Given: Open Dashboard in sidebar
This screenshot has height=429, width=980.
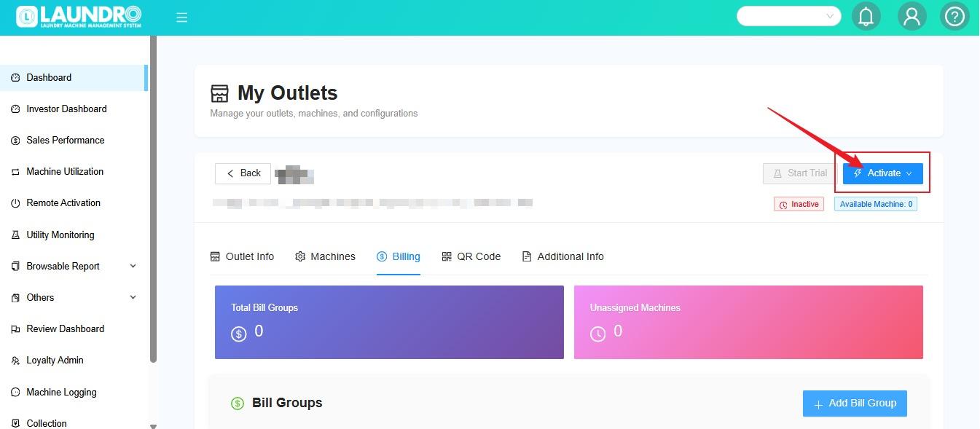Looking at the screenshot, I should point(73,77).
